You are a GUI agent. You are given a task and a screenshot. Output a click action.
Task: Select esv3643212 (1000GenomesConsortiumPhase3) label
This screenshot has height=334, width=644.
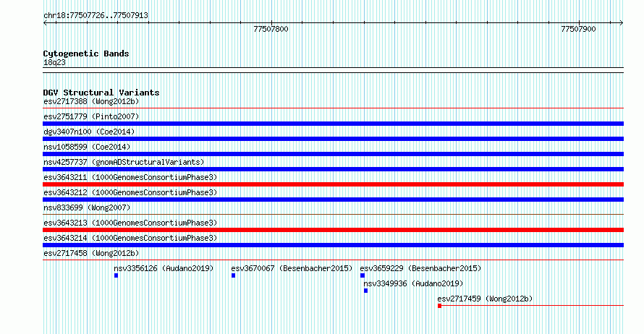pos(130,192)
